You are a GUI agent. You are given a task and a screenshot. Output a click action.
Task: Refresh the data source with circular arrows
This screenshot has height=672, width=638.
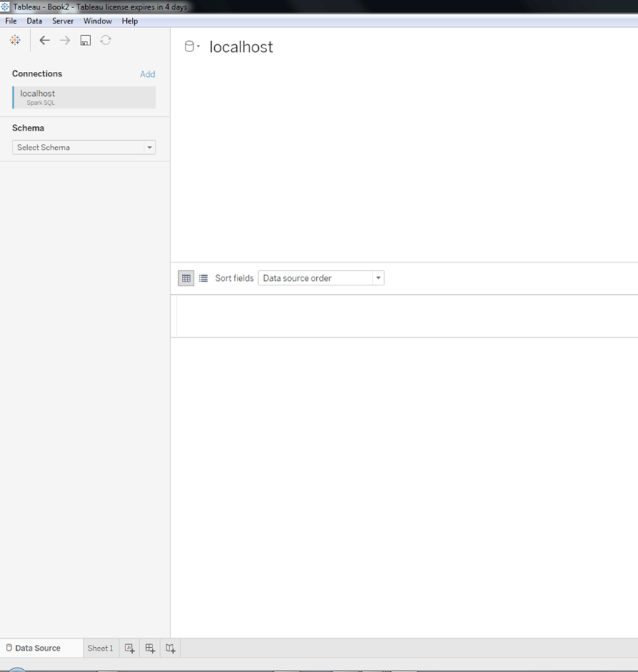(x=106, y=40)
